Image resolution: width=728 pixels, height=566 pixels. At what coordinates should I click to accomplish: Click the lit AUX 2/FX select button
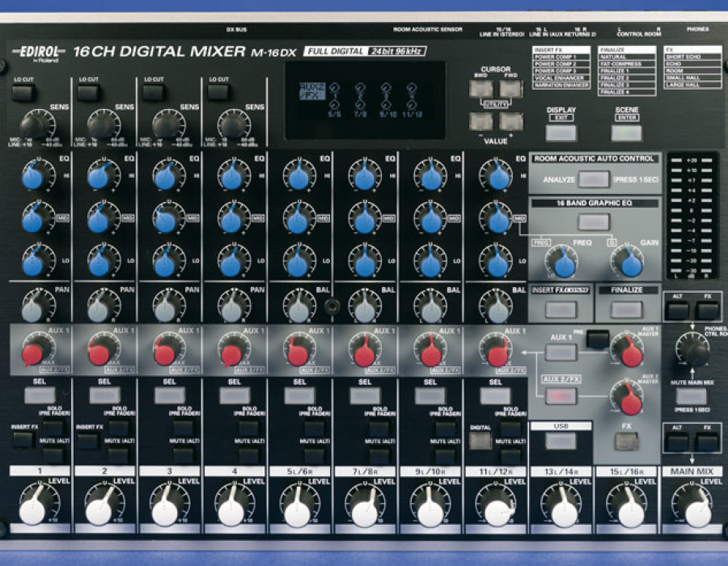click(561, 395)
